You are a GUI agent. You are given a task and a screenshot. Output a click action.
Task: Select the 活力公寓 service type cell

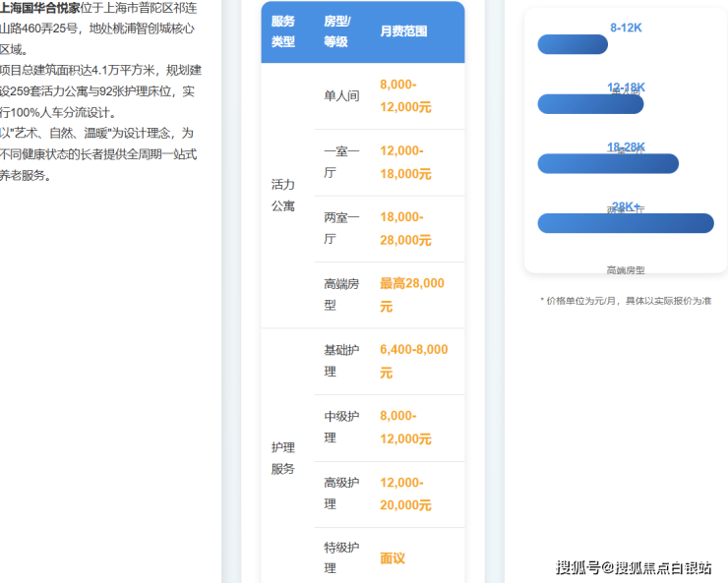(283, 196)
